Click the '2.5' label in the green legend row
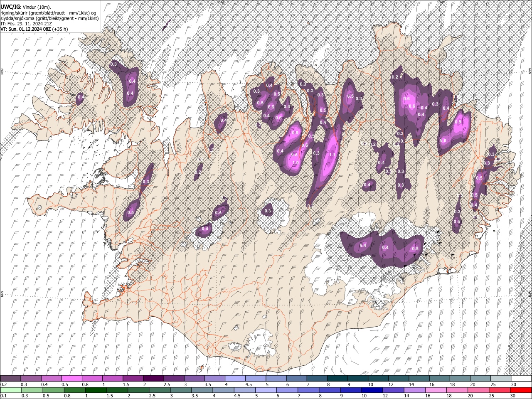Image resolution: width=532 pixels, height=399 pixels. [x=151, y=396]
